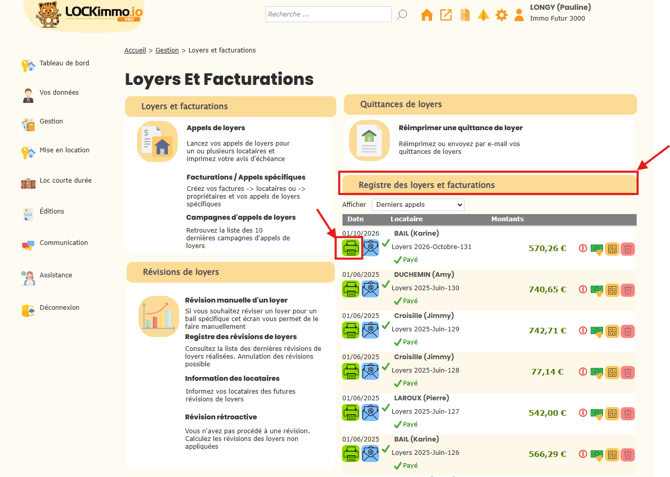
Task: Print Loyers 2025-Juin-127 for LAROUX
Action: [x=350, y=412]
